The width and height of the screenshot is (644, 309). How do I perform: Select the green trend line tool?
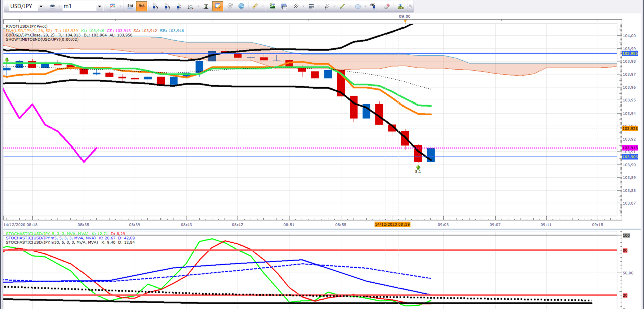pyautogui.click(x=342, y=6)
